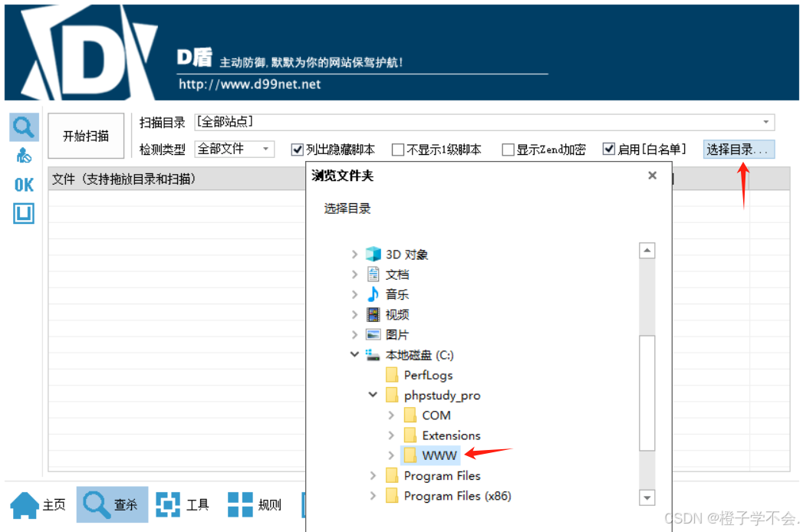The image size is (803, 532).
Task: Open the http://www.d99net.net link
Action: [249, 84]
